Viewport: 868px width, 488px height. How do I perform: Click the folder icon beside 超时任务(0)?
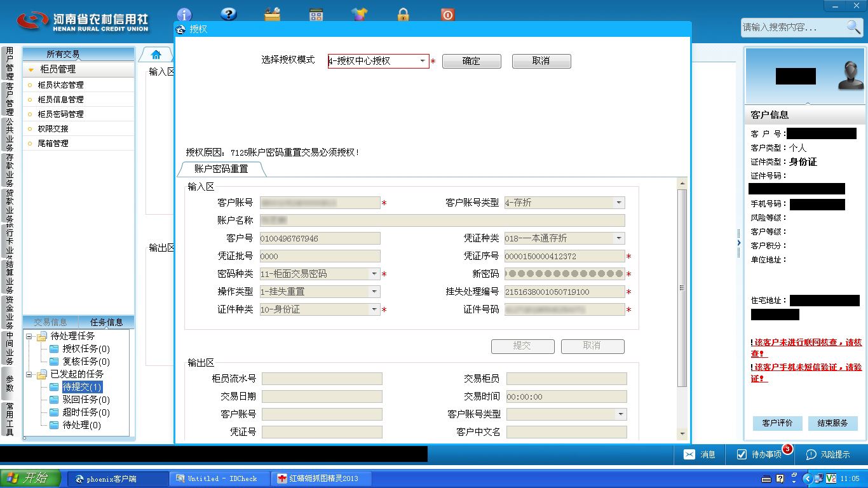point(54,412)
